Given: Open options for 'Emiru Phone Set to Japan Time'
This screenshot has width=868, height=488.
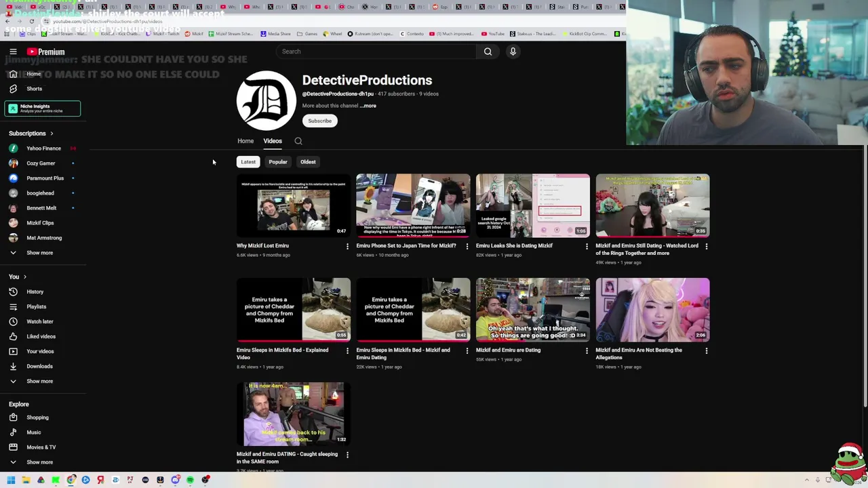Looking at the screenshot, I should click(467, 246).
